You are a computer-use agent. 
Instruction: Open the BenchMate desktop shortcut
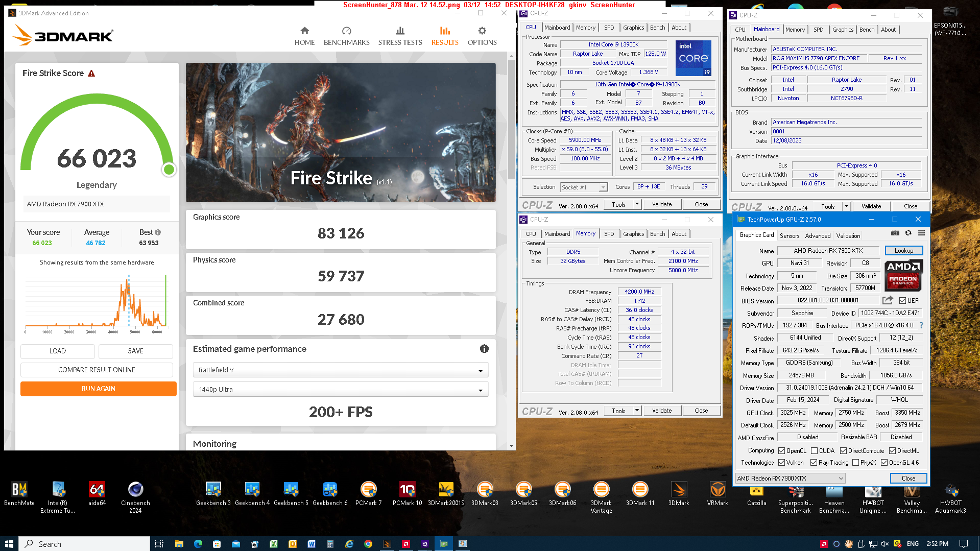19,493
